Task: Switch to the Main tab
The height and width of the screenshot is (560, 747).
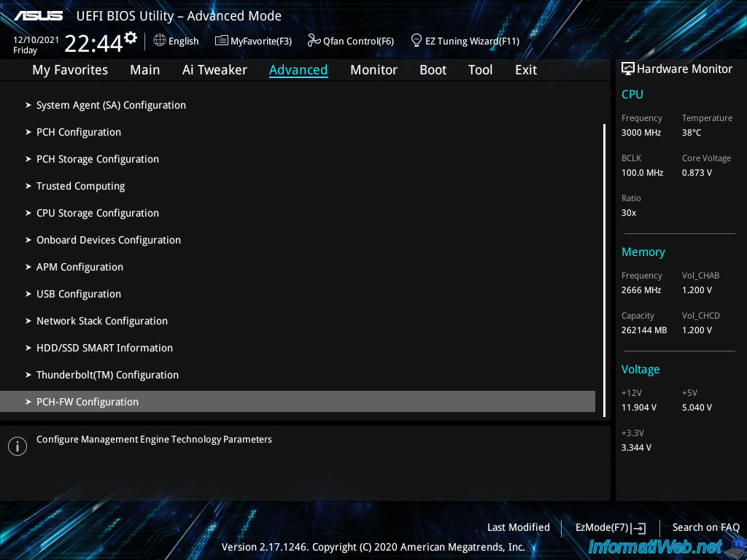Action: point(145,70)
